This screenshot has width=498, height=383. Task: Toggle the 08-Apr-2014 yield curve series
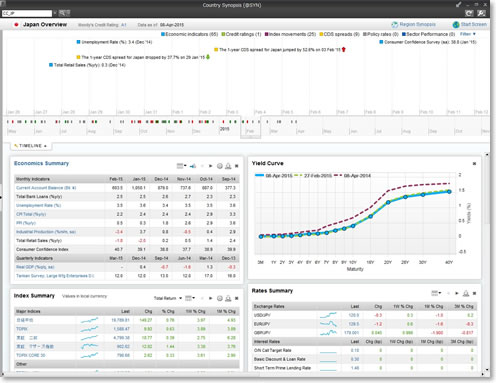pyautogui.click(x=352, y=175)
